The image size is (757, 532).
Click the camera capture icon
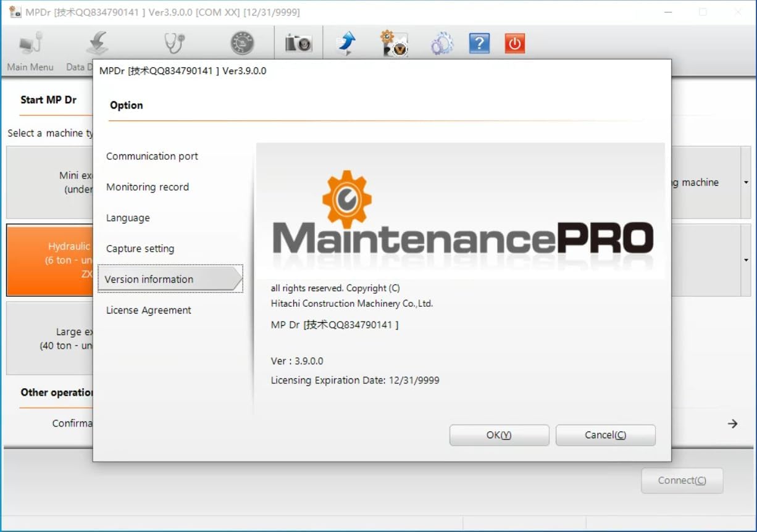298,43
